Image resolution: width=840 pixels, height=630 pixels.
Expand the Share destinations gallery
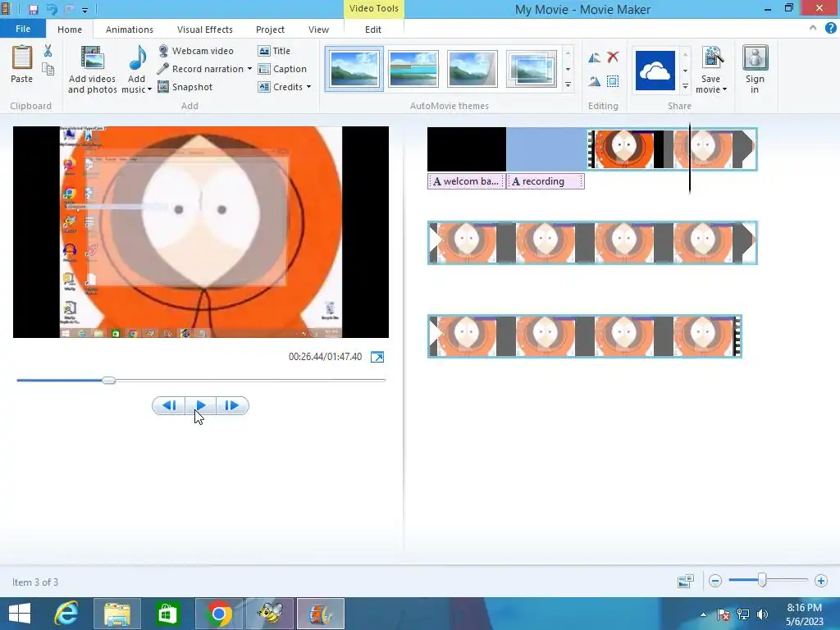click(x=685, y=86)
